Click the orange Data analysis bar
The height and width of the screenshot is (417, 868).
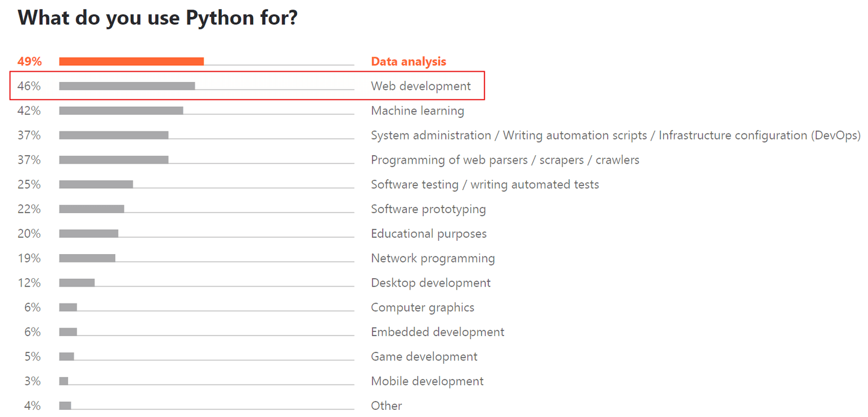point(131,61)
